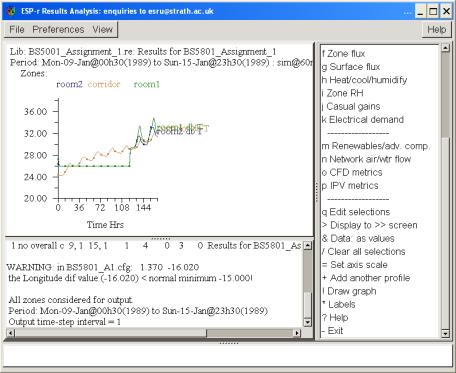Open the Preferences menu

[x=58, y=30]
